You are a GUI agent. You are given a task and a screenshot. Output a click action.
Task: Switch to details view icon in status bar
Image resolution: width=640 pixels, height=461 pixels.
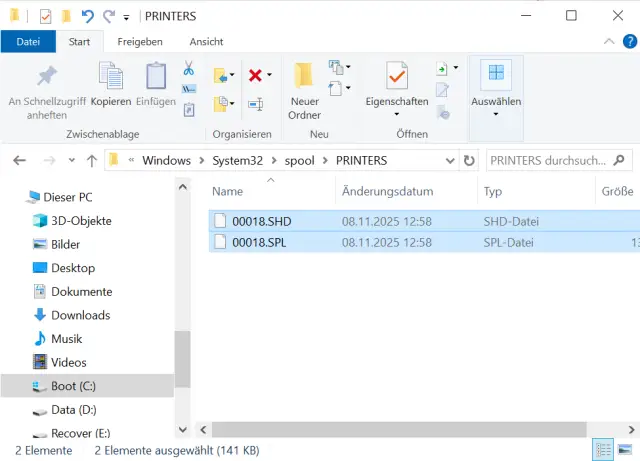pos(603,450)
